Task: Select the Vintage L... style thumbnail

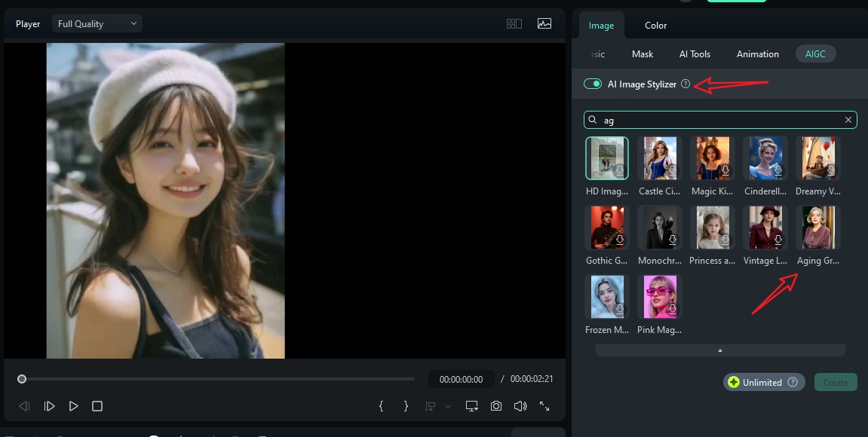Action: click(x=765, y=228)
